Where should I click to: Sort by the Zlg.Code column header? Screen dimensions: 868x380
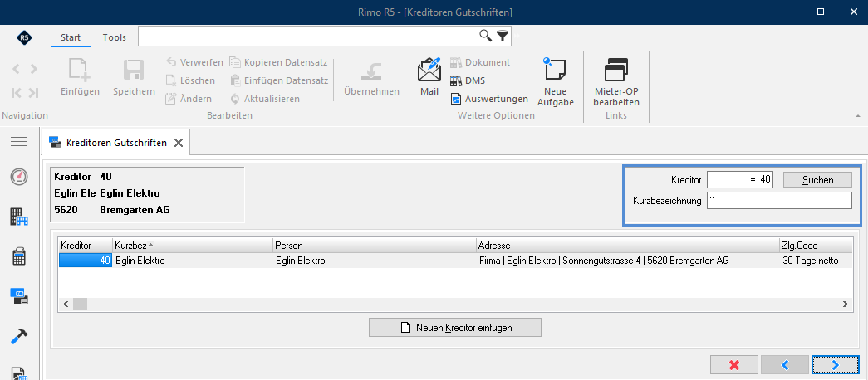tap(816, 245)
